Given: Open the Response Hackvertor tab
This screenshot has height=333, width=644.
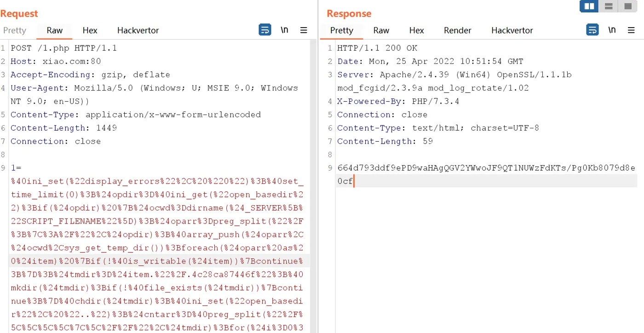Looking at the screenshot, I should pyautogui.click(x=512, y=30).
